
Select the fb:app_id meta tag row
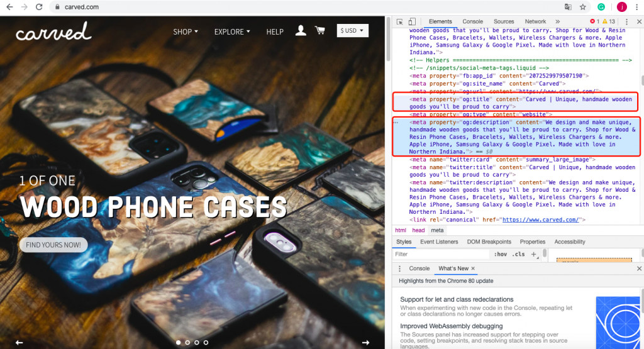[x=499, y=75]
